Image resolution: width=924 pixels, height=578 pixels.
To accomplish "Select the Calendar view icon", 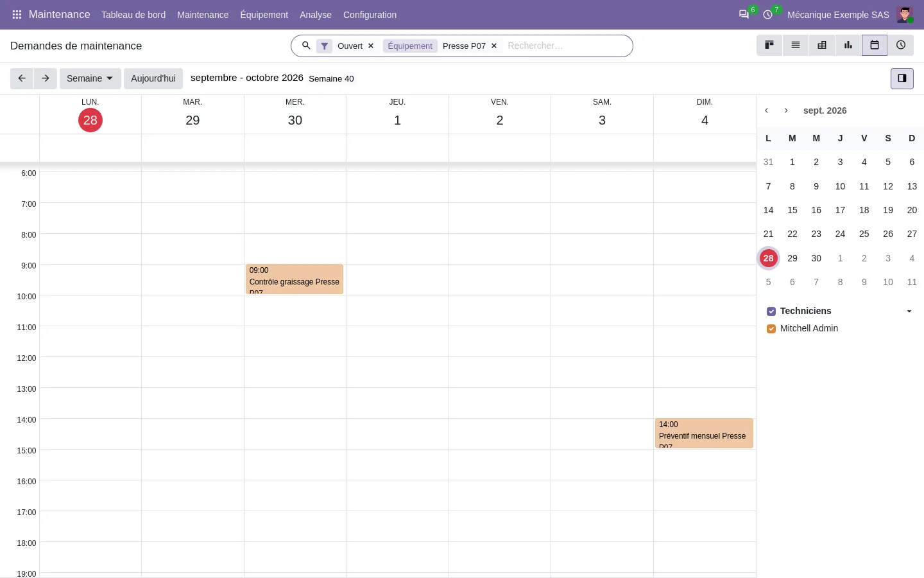I will tap(875, 45).
